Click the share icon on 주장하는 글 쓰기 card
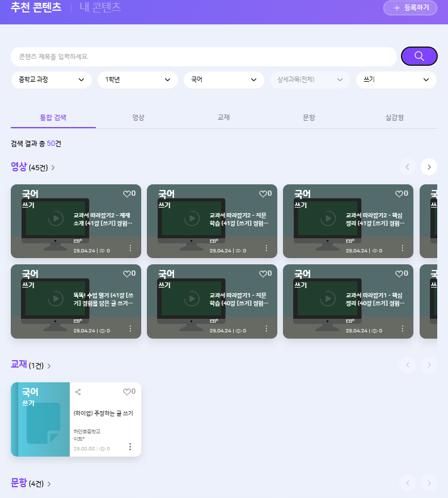The width and height of the screenshot is (448, 498). tap(78, 391)
